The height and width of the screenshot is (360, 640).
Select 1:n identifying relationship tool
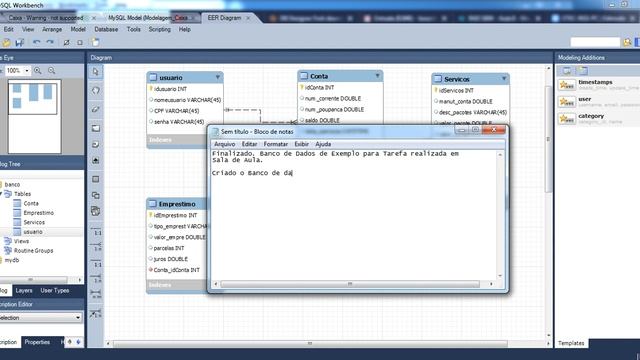tap(96, 278)
